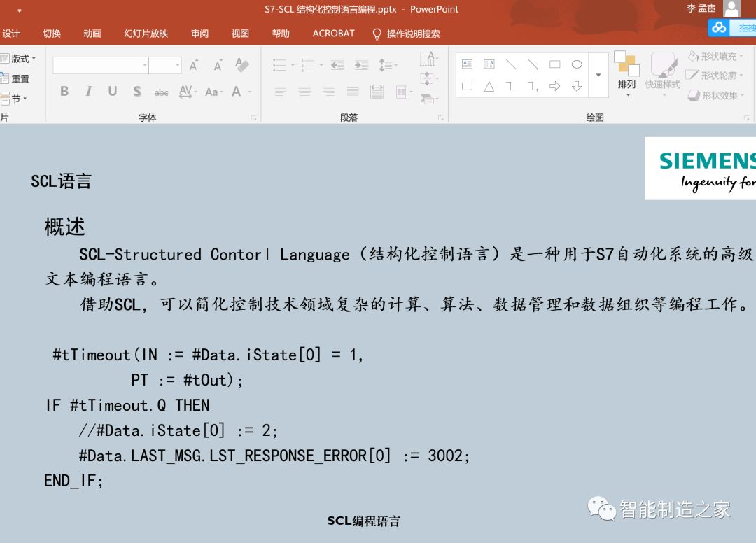Apply strikethrough formatting
756x543 pixels.
pyautogui.click(x=162, y=91)
